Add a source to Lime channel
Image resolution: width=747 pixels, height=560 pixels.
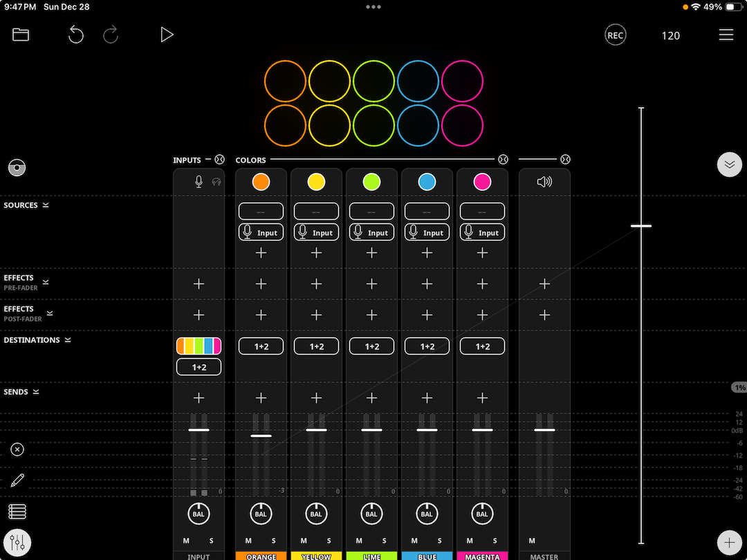pyautogui.click(x=371, y=253)
